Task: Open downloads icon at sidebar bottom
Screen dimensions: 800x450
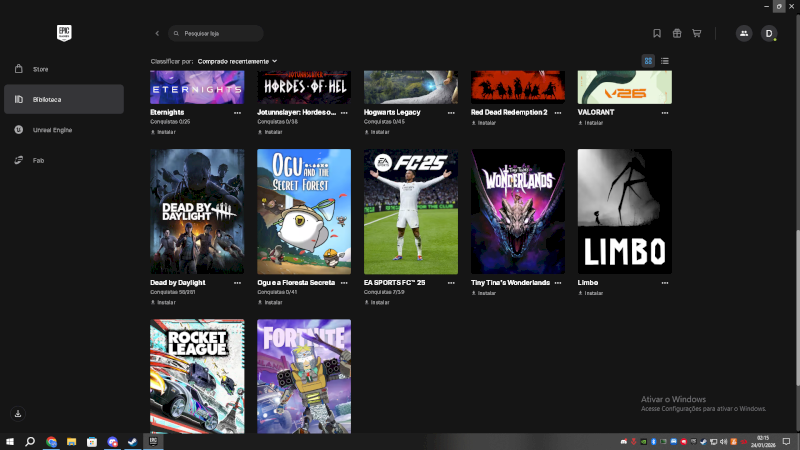Action: click(x=18, y=414)
